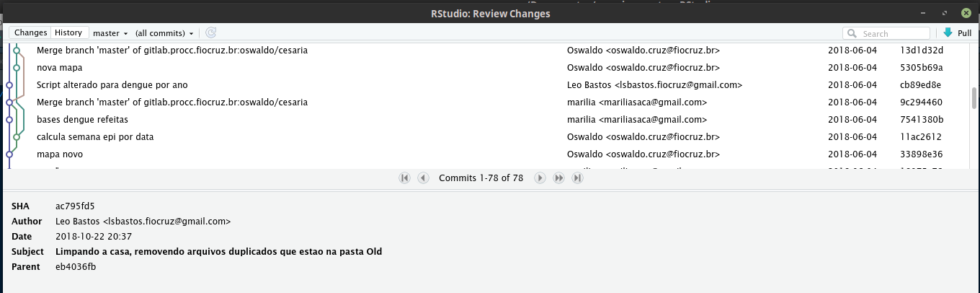
Task: Go to first page of commits
Action: (404, 178)
